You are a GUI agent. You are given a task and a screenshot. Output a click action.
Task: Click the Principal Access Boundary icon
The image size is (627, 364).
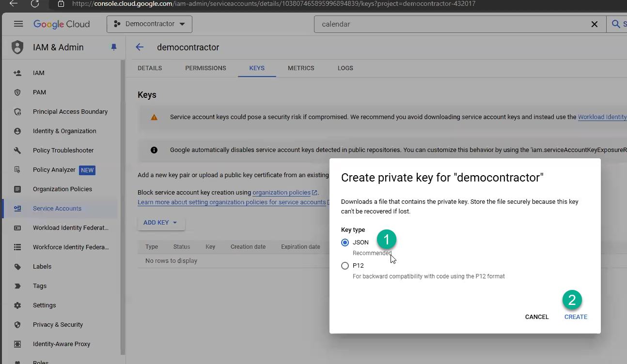pyautogui.click(x=17, y=112)
